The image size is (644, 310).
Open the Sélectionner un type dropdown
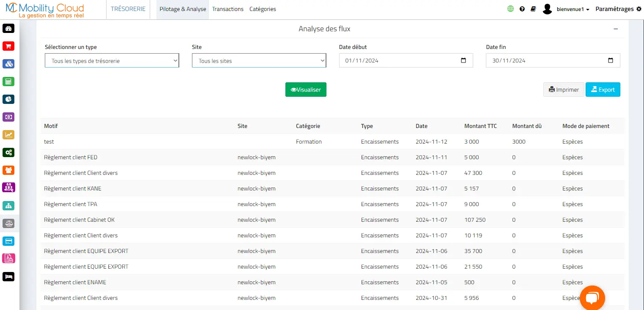[112, 60]
